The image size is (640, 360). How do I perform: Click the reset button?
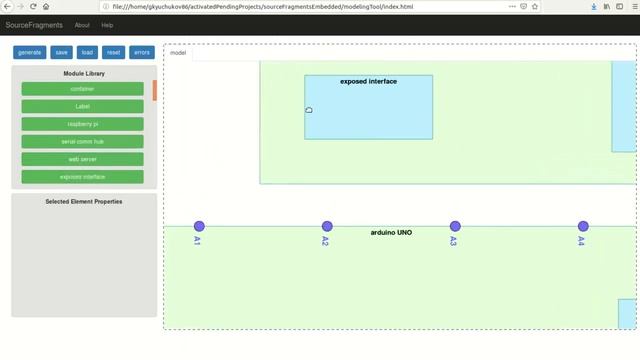(113, 52)
